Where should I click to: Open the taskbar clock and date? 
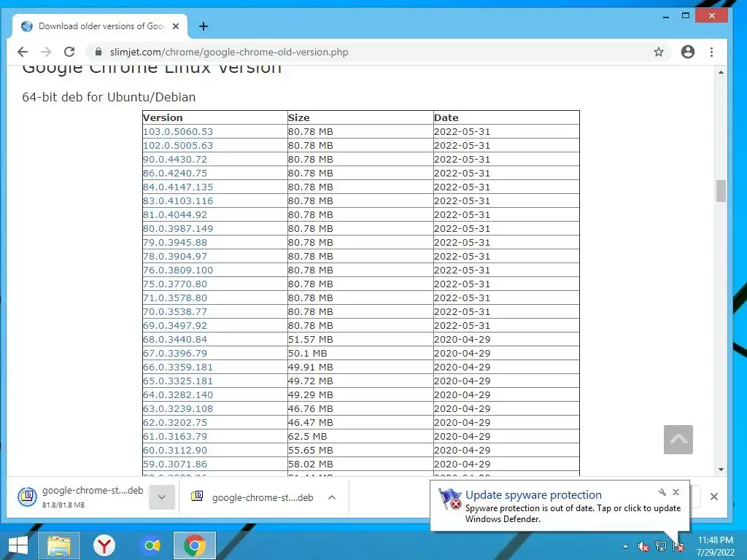(x=715, y=546)
